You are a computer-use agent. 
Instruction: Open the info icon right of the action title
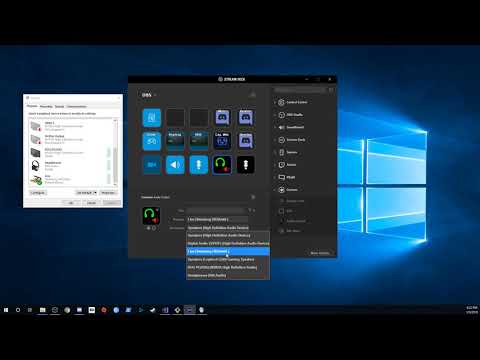(253, 197)
